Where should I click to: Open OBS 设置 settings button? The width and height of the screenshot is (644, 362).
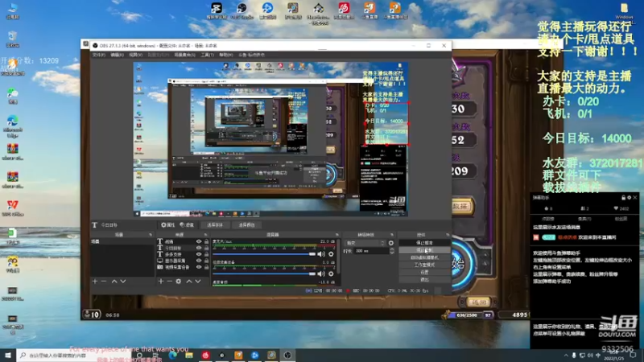pyautogui.click(x=424, y=272)
